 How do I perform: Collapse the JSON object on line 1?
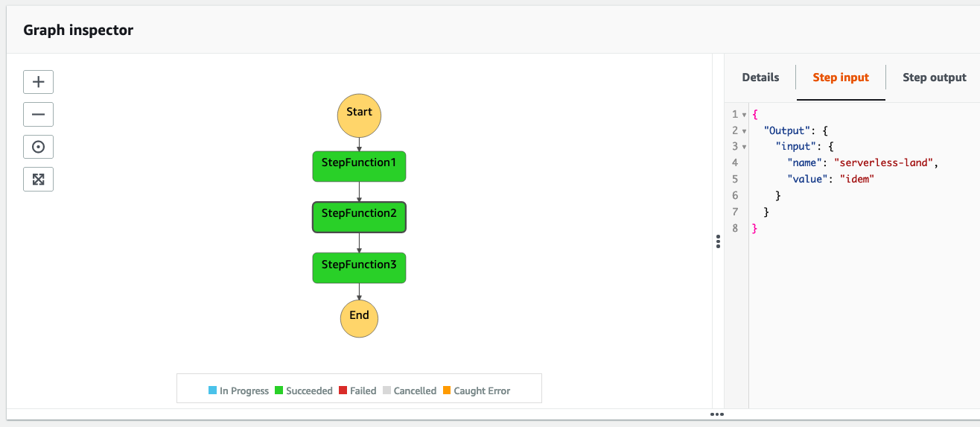[x=744, y=115]
